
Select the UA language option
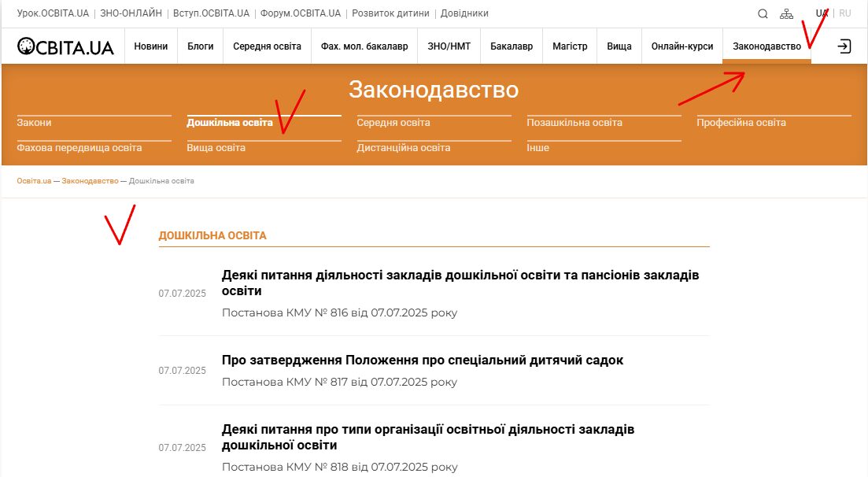[x=822, y=13]
